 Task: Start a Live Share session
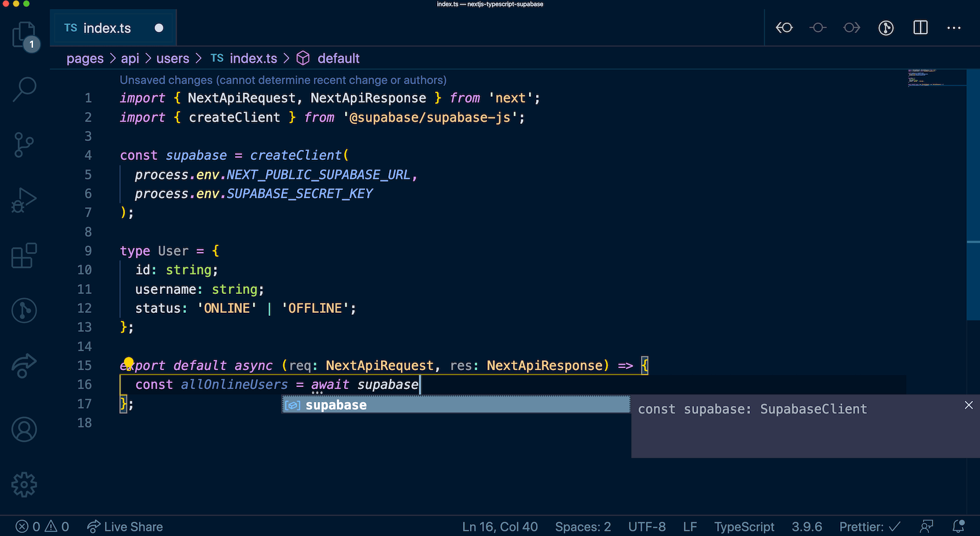[125, 527]
